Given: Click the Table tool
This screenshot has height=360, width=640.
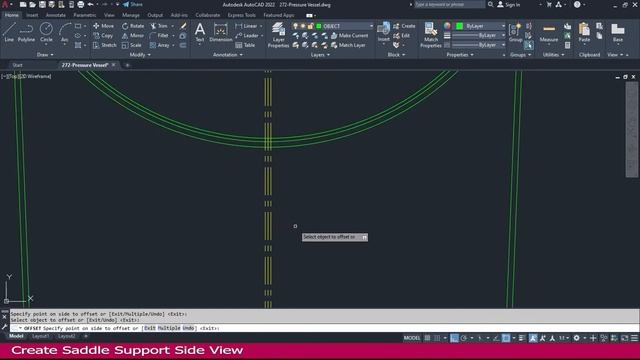Looking at the screenshot, I should (245, 45).
